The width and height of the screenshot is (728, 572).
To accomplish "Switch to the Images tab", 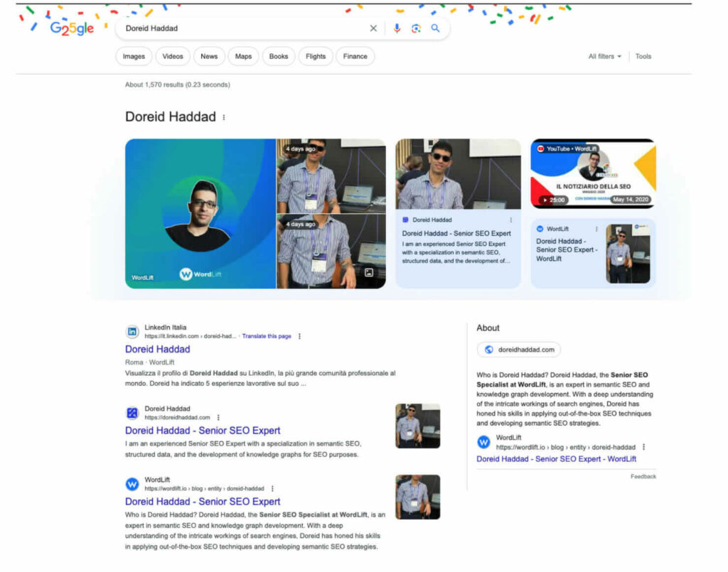I will tap(134, 56).
